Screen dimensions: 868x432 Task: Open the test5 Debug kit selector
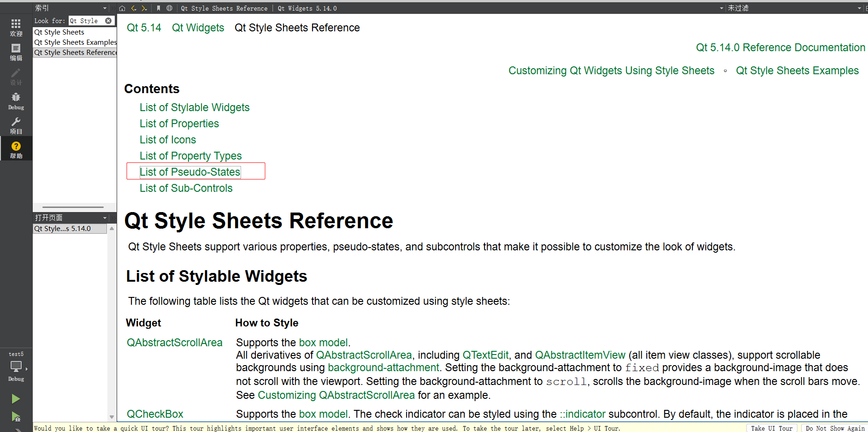(16, 367)
